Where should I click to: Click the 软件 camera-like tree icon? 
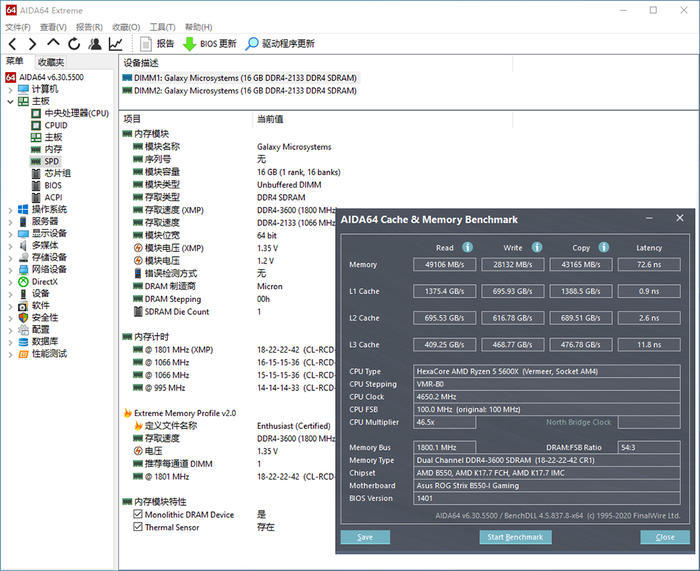tap(23, 306)
